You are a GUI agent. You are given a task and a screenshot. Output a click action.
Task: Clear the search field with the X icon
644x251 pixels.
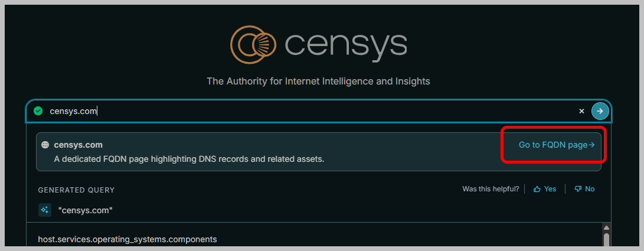[x=581, y=111]
